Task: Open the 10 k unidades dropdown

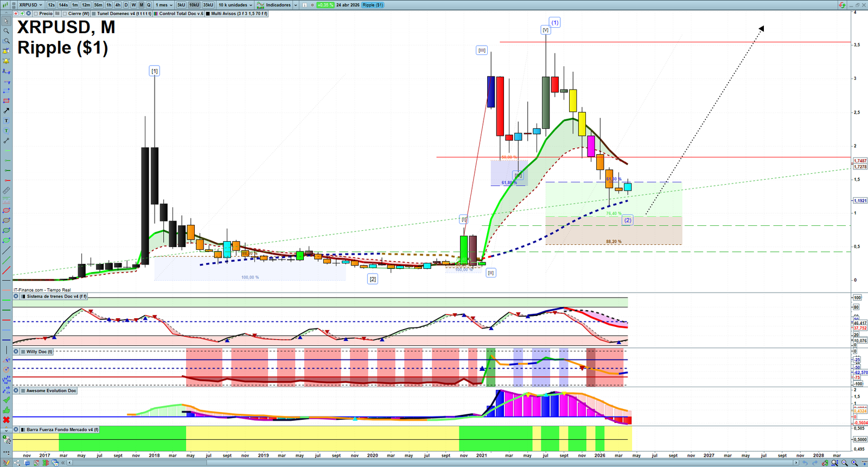Action: point(235,5)
